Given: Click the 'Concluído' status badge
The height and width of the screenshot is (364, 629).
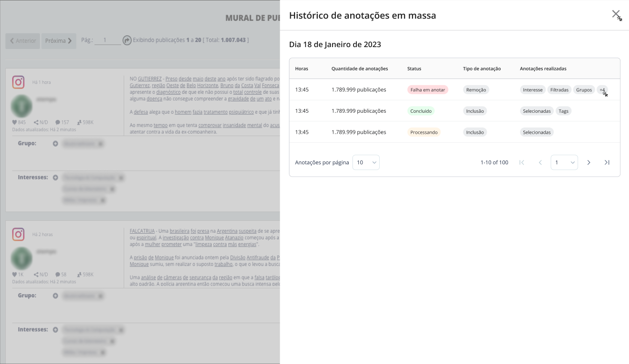Looking at the screenshot, I should tap(421, 111).
